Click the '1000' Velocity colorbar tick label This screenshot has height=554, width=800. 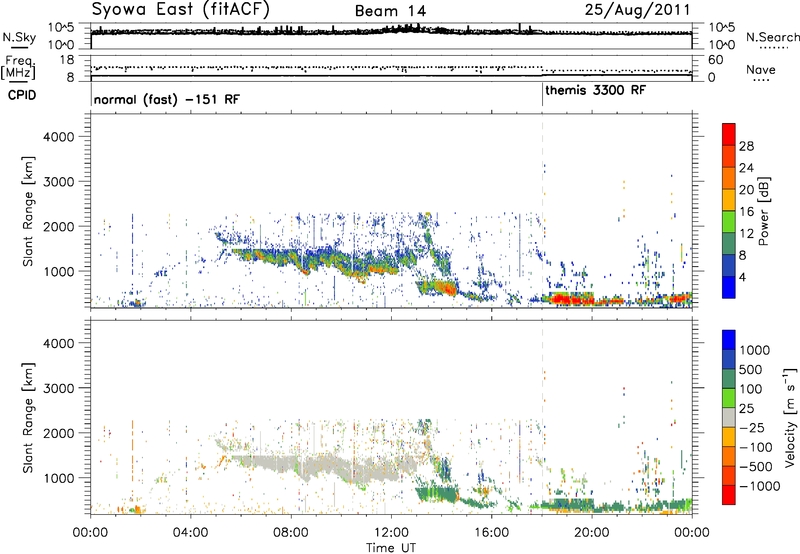coord(754,350)
